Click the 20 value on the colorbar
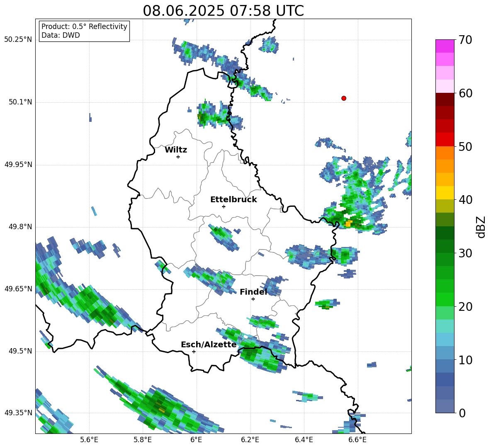Screen dimensions: 491x448 [465, 307]
